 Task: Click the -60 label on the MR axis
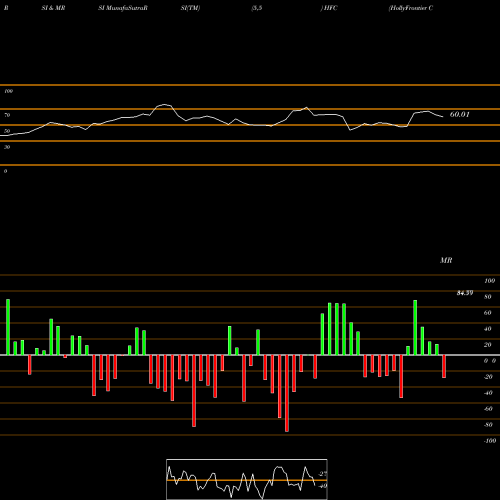[x=488, y=409]
